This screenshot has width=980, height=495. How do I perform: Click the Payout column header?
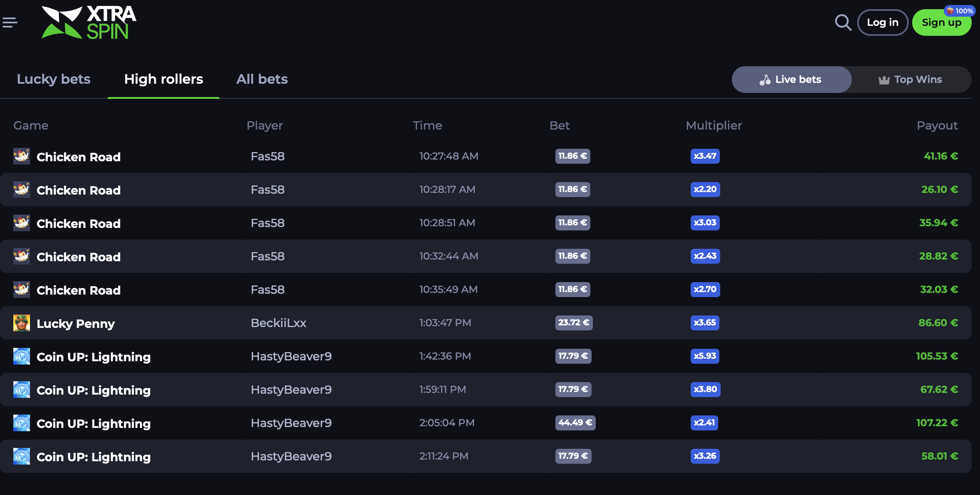coord(937,125)
